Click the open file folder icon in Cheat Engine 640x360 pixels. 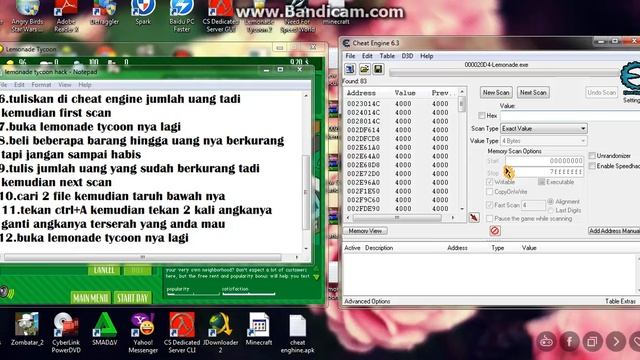[364, 69]
